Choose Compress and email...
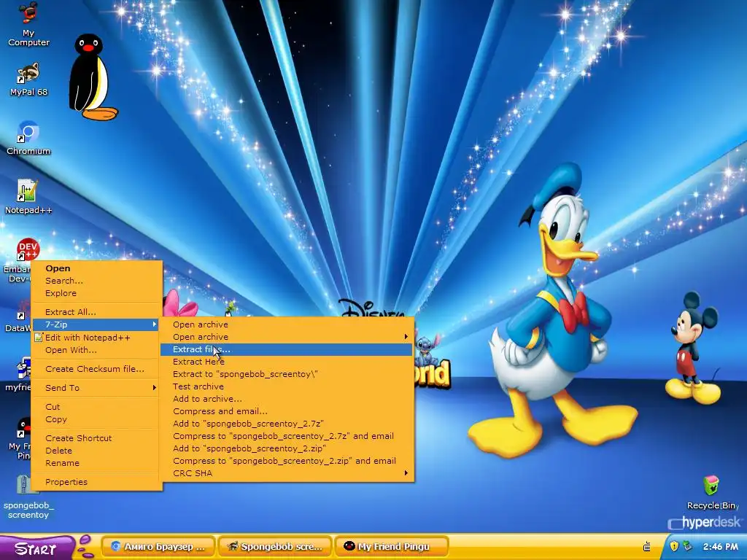 [286, 411]
